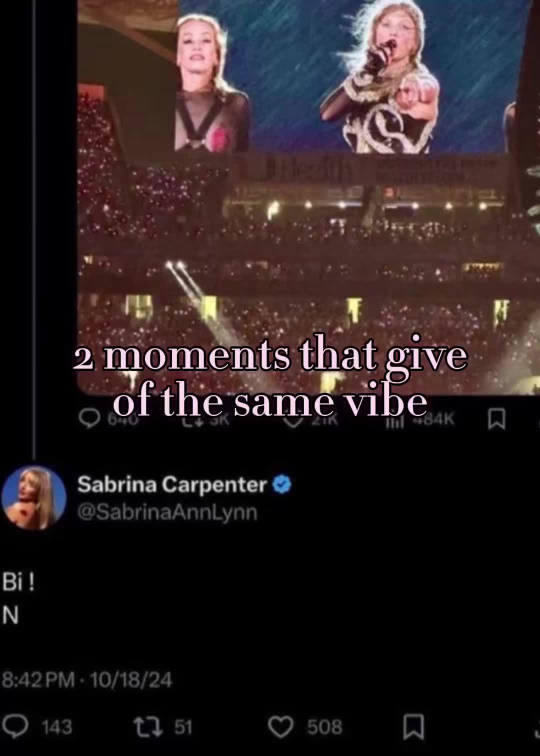Click the 8:42 PM · 10/18/24 timestamp
Image resolution: width=540 pixels, height=756 pixels.
coord(87,680)
